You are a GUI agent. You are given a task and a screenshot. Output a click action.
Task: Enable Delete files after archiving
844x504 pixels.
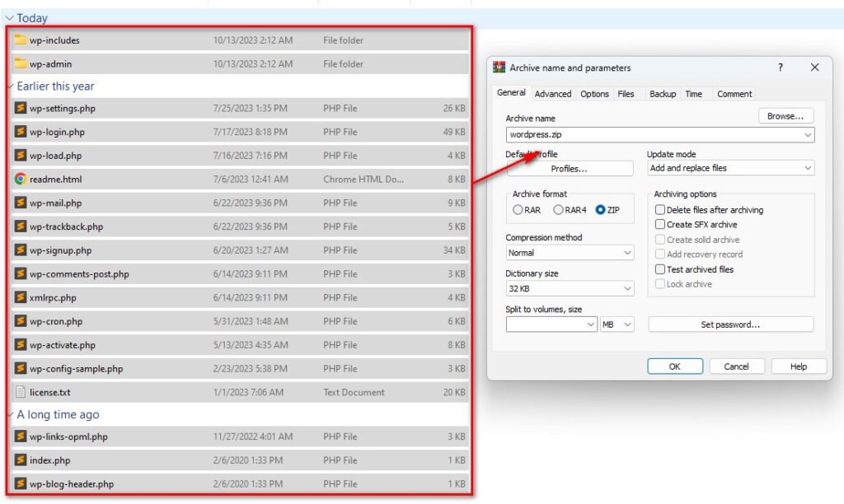point(660,210)
